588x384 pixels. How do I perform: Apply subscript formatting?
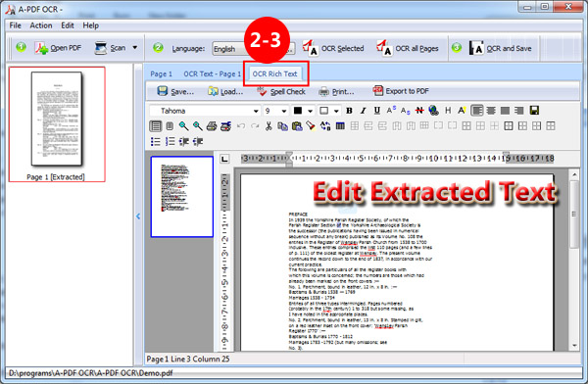[x=405, y=111]
